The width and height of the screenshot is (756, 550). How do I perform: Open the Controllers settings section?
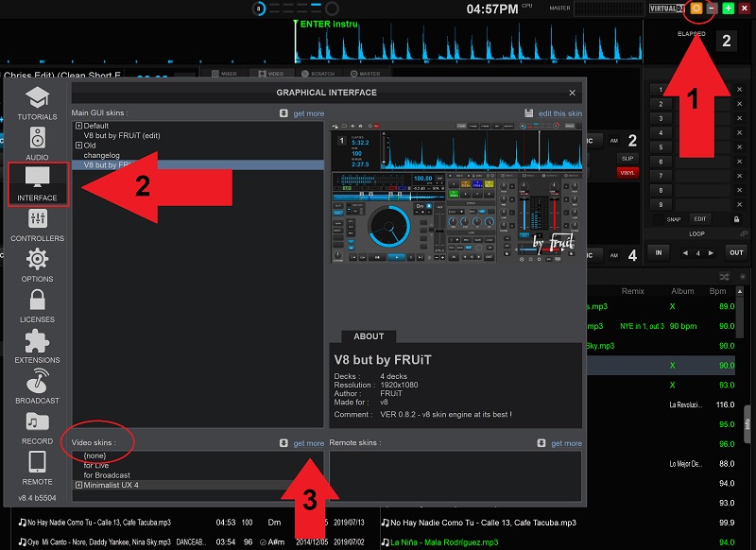[x=37, y=225]
